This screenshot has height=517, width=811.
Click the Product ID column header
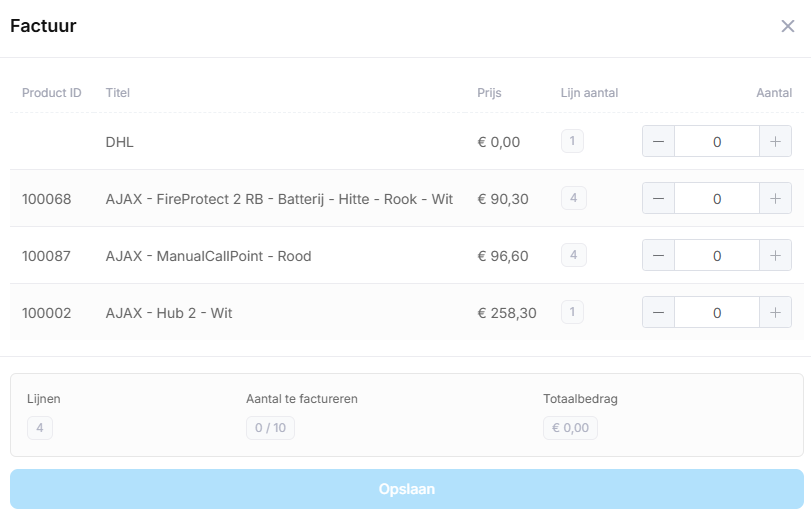click(52, 93)
